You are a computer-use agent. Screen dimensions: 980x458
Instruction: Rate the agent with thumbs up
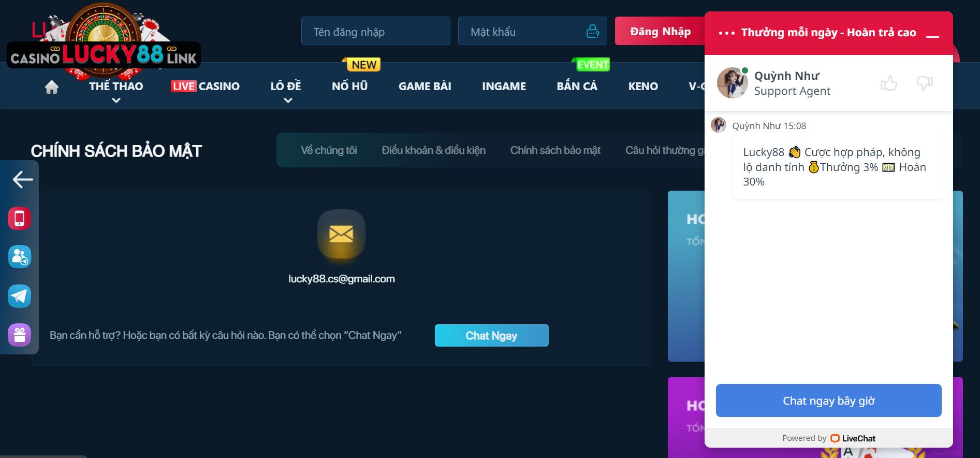click(x=888, y=83)
